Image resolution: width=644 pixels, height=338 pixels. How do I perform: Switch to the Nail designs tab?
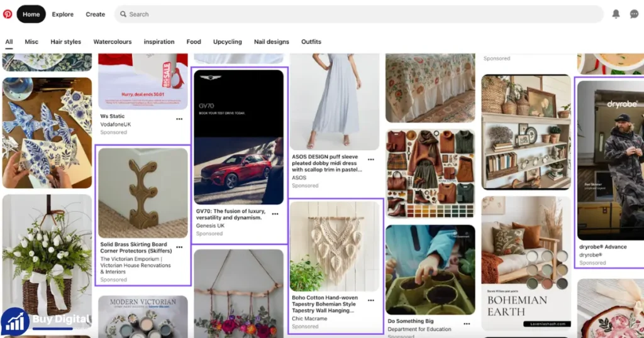pos(272,42)
